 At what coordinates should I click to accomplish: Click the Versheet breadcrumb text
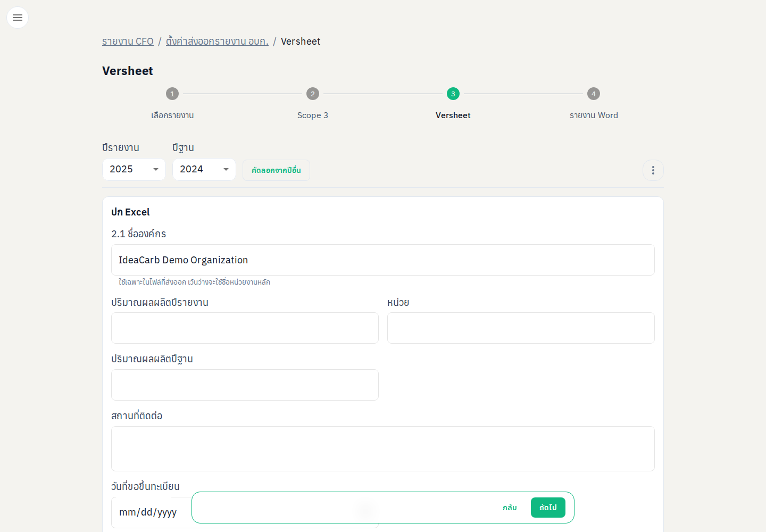click(301, 41)
